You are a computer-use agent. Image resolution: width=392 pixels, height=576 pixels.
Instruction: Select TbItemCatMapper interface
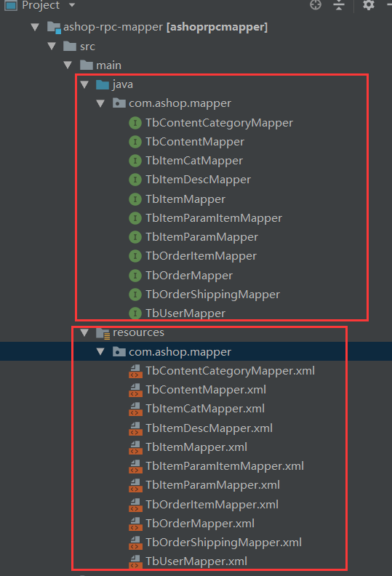click(194, 161)
